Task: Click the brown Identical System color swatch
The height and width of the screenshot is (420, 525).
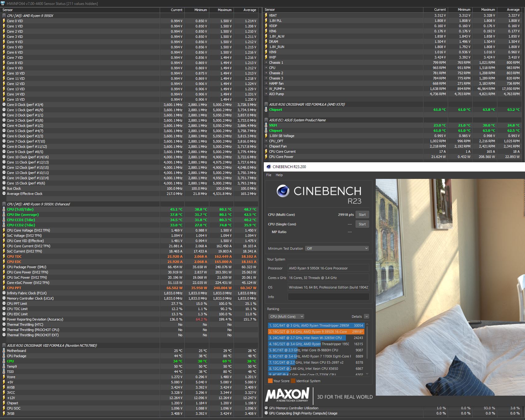Action: tap(293, 381)
